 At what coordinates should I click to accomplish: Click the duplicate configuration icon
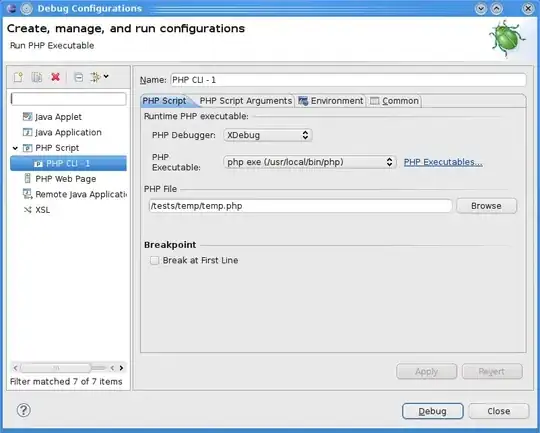click(x=37, y=77)
